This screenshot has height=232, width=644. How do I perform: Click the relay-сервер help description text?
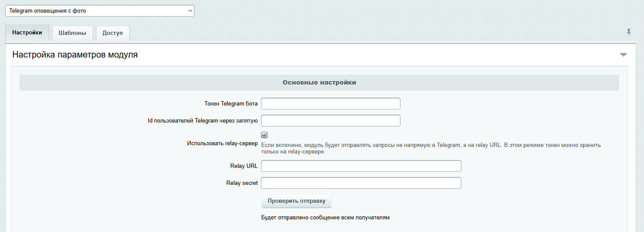tap(431, 148)
